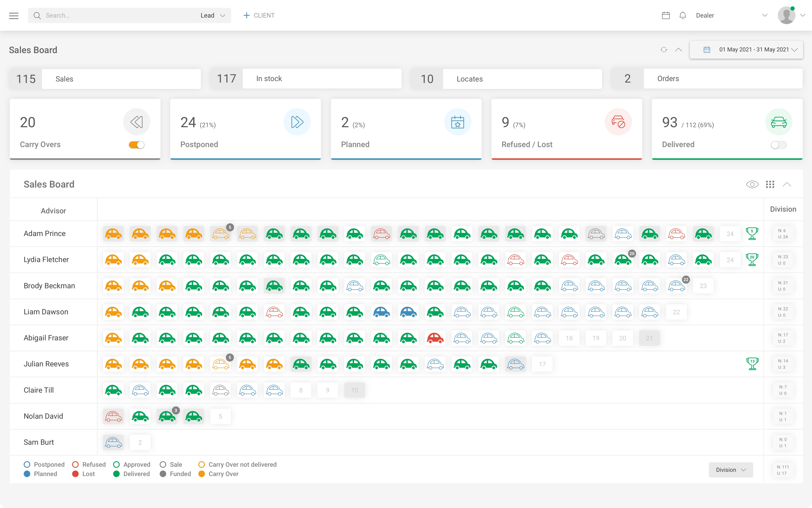
Task: Toggle the Postponed legend filter
Action: (x=44, y=465)
